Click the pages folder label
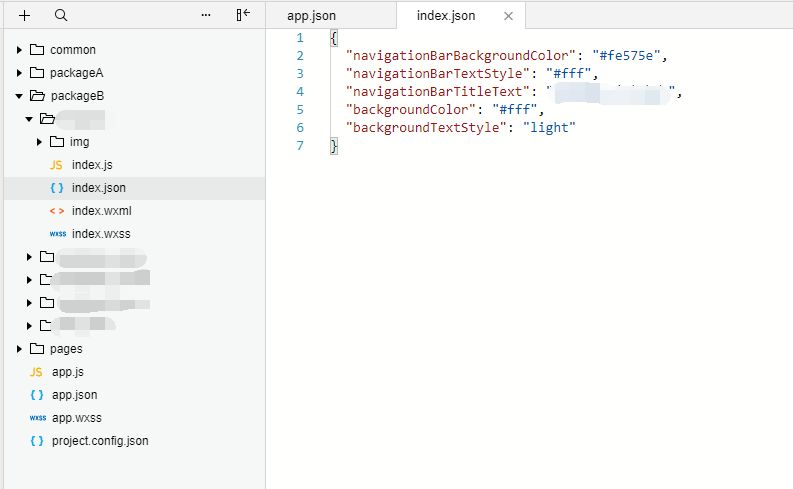This screenshot has height=489, width=793. click(x=66, y=348)
